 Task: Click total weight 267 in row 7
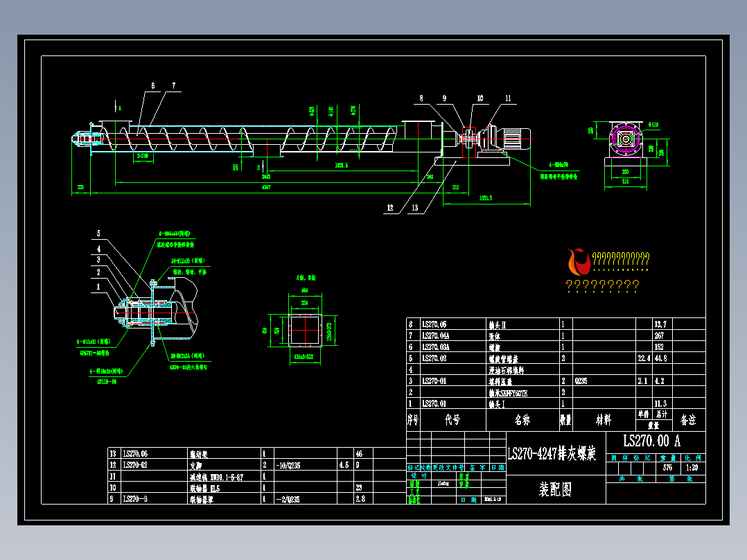[x=660, y=335]
